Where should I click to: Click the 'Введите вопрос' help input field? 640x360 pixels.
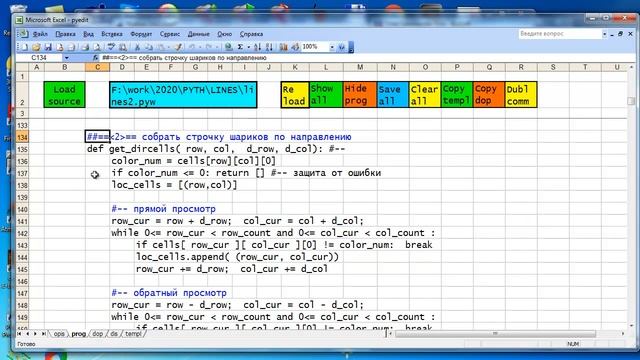tap(559, 34)
